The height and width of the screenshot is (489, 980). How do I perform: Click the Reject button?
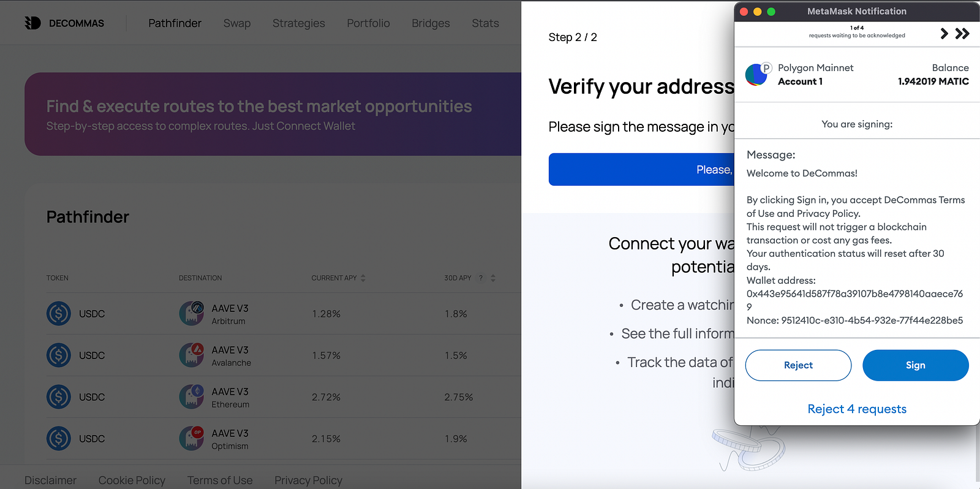[798, 365]
